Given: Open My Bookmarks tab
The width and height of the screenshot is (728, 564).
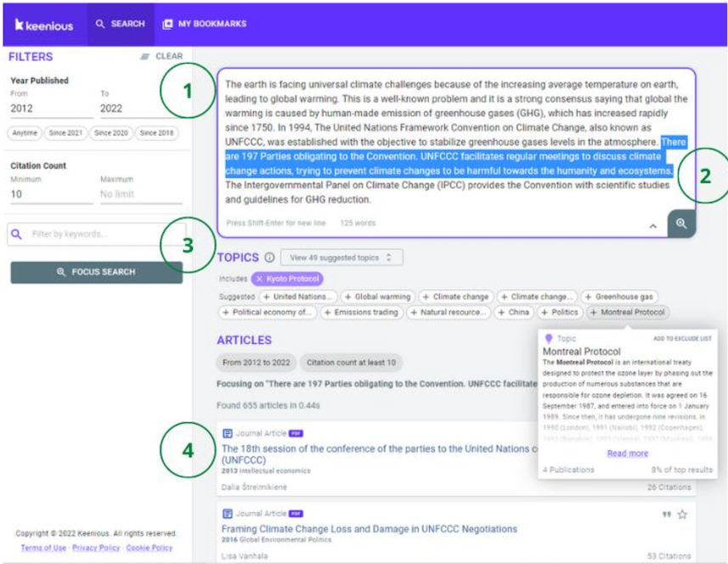Looking at the screenshot, I should pos(204,24).
